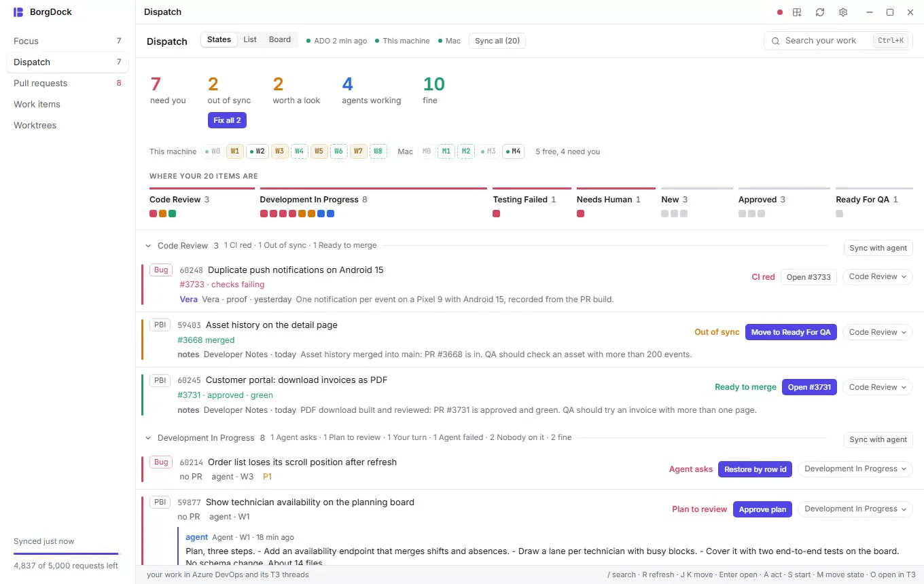Open settings via the gear icon

coord(843,12)
